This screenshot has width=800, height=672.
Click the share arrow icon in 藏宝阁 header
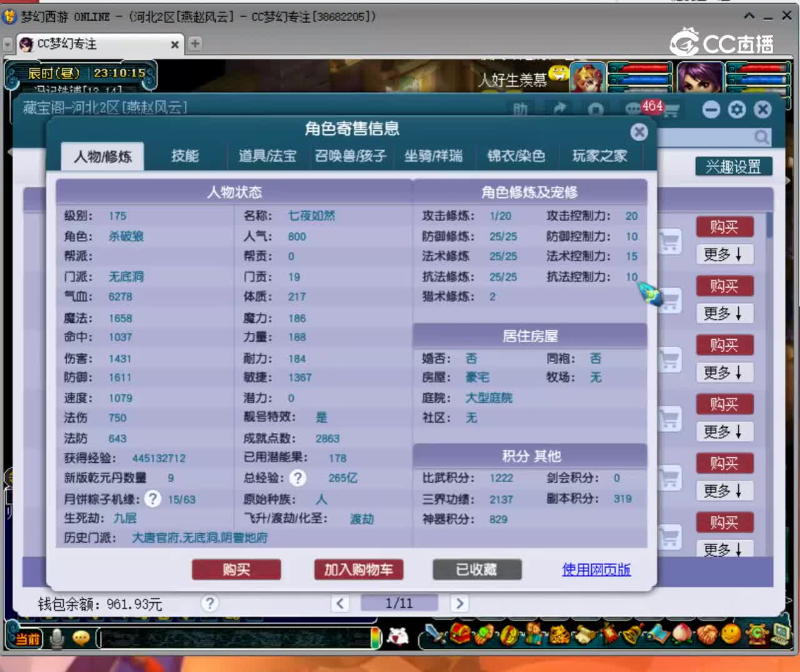tap(559, 109)
